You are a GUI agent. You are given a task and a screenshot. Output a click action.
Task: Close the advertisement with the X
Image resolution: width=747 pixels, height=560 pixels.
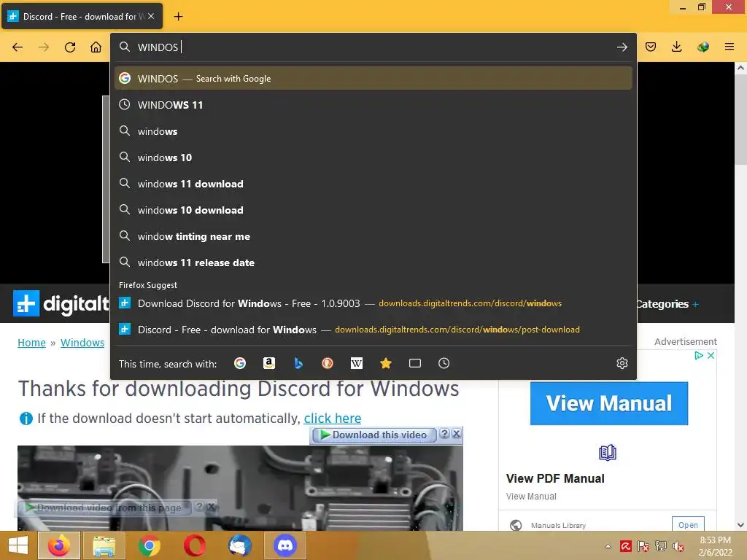click(x=711, y=356)
